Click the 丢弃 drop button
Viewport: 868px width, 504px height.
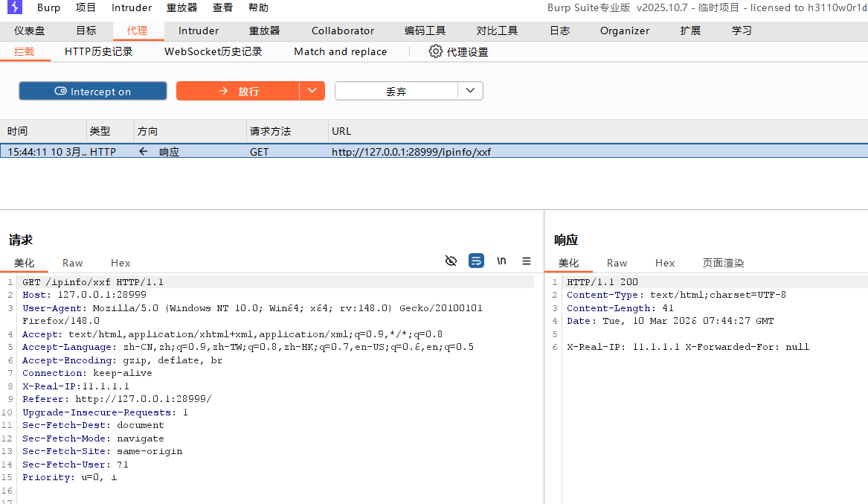(x=396, y=92)
